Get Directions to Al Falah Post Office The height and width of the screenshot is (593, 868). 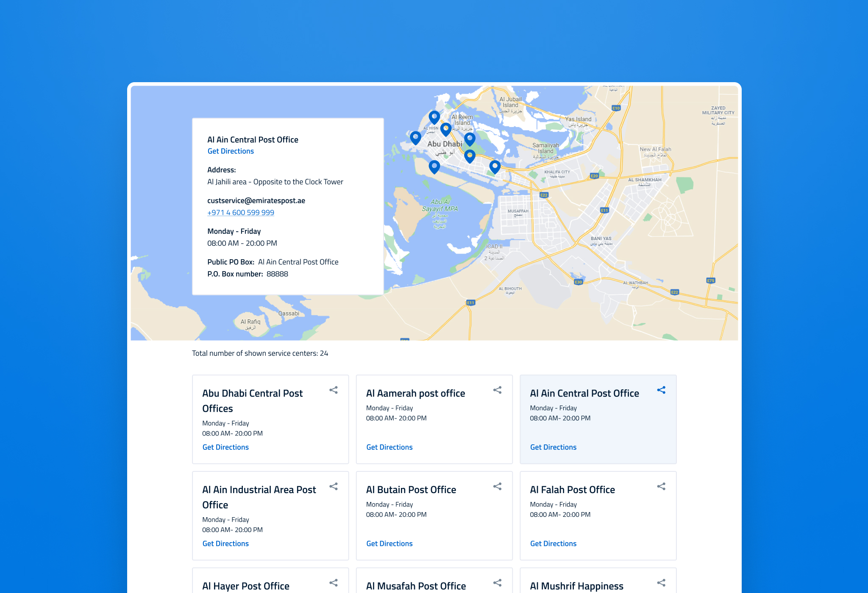coord(553,543)
